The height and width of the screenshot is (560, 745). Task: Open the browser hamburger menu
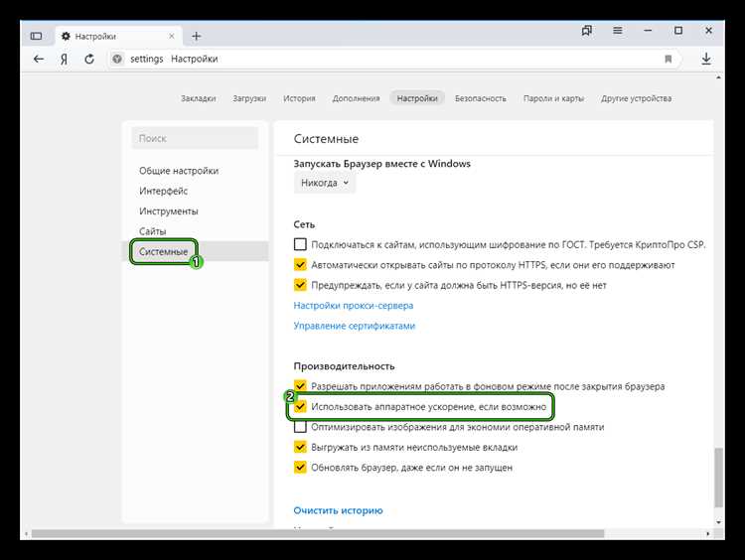pos(617,31)
